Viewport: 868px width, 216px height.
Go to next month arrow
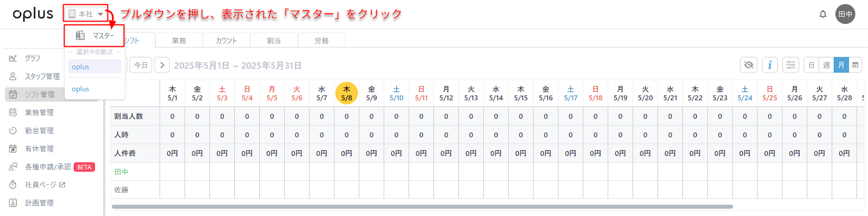pyautogui.click(x=162, y=65)
